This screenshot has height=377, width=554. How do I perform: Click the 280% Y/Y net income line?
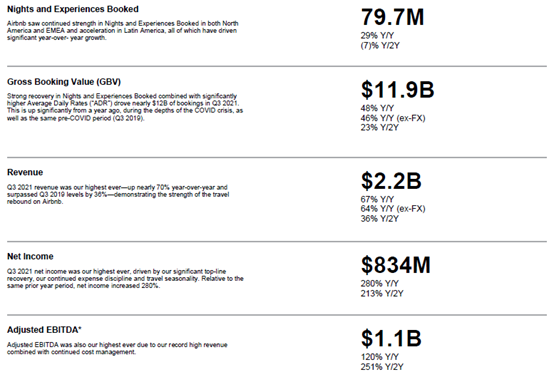379,284
